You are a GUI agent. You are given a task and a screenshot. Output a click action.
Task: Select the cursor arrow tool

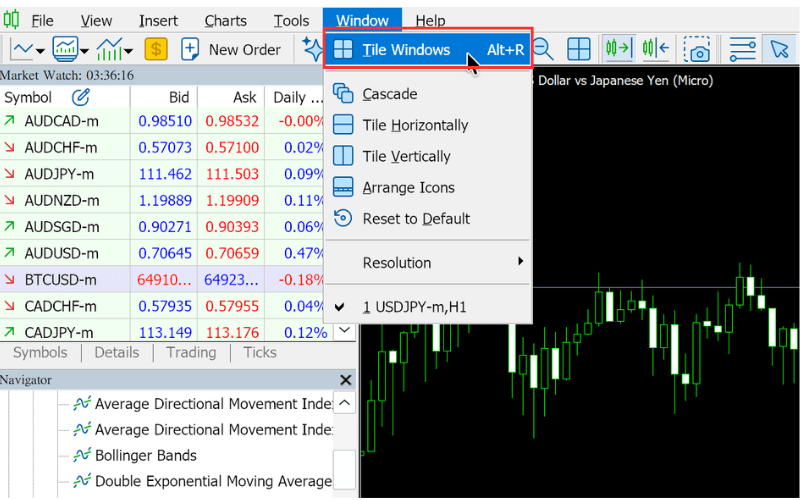[x=779, y=49]
